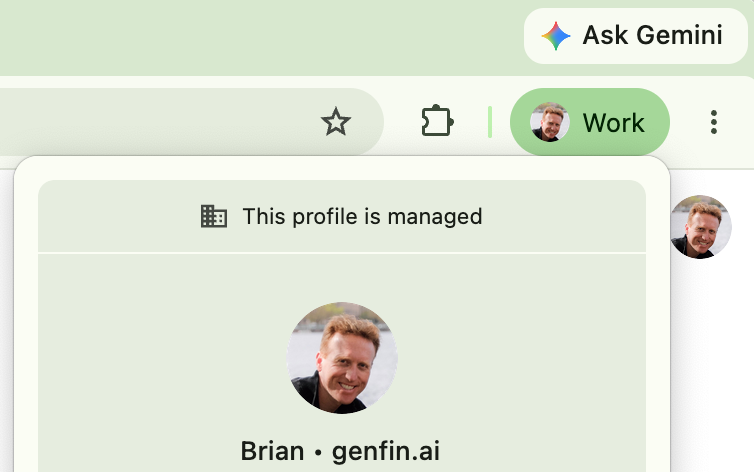
Task: Click the Gemini sparkle icon
Action: (556, 36)
